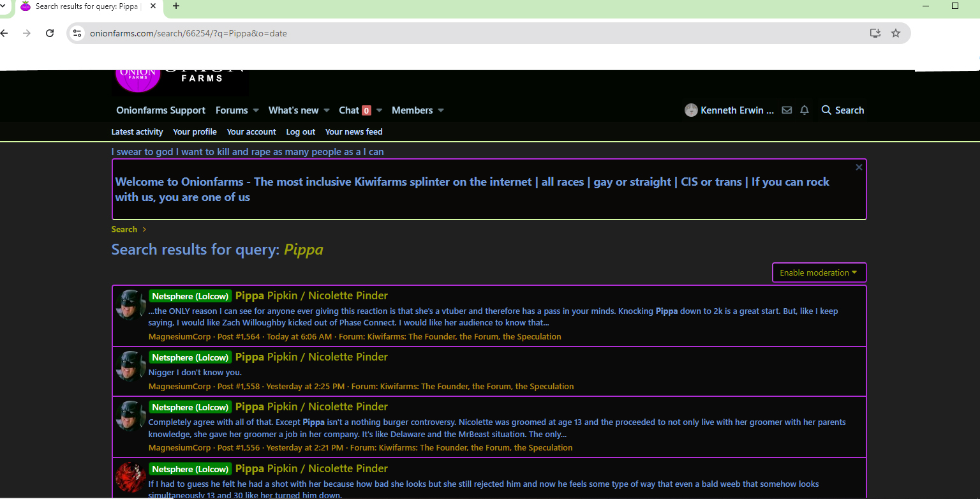The image size is (980, 499).
Task: Reload the page in browser
Action: click(x=50, y=33)
